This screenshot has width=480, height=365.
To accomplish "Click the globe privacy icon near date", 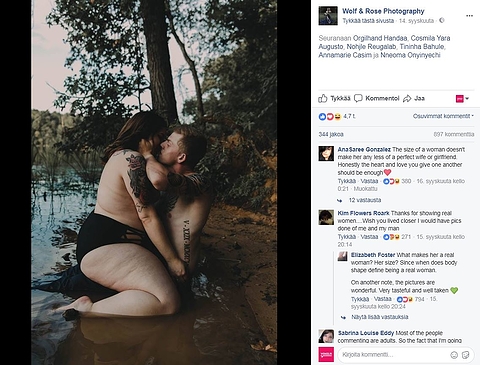I will click(x=442, y=21).
